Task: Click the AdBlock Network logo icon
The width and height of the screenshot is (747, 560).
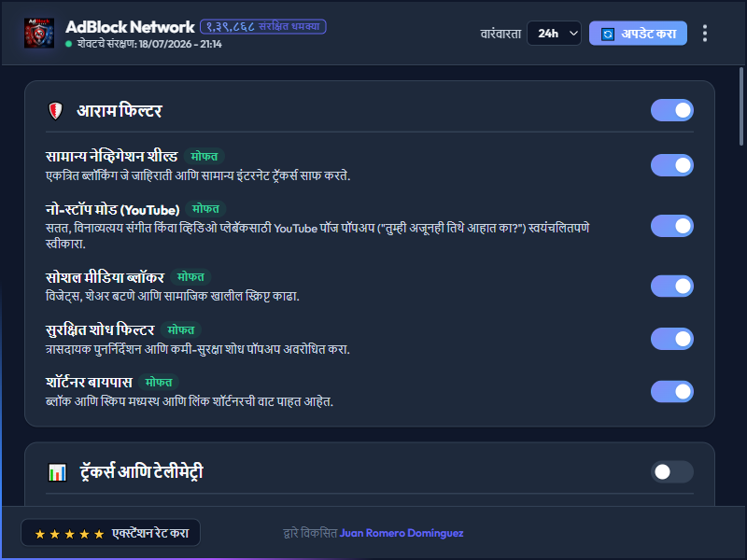Action: coord(39,34)
